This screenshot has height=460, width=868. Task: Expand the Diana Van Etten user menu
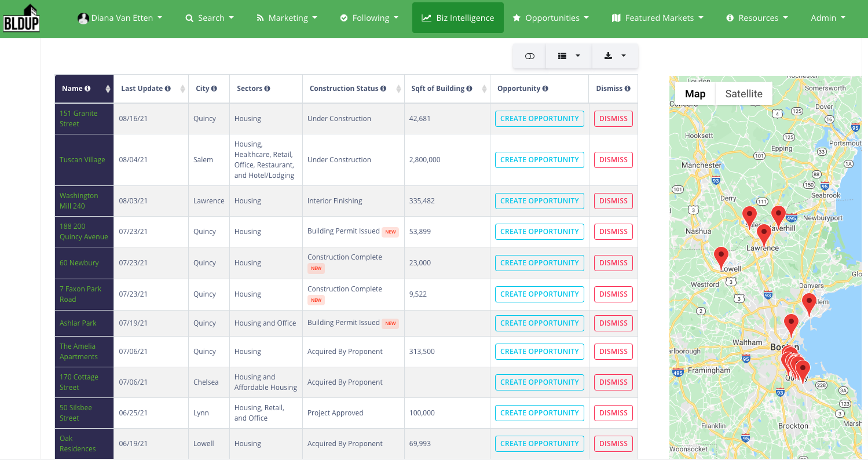point(120,18)
